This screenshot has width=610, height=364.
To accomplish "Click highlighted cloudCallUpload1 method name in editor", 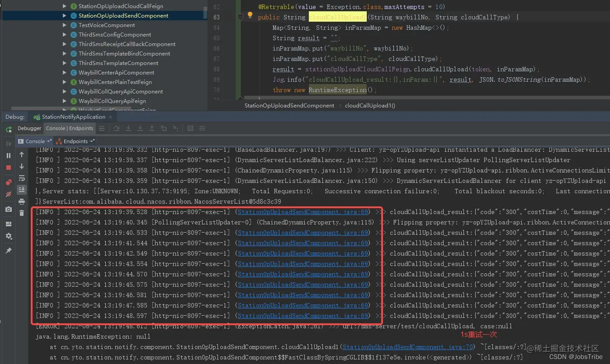I will (x=337, y=17).
